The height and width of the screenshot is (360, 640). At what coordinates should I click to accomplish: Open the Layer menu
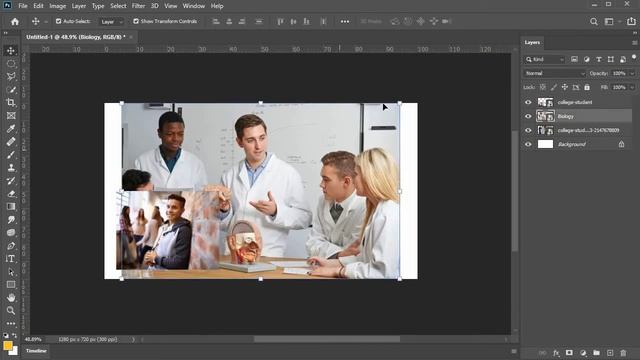pos(79,6)
